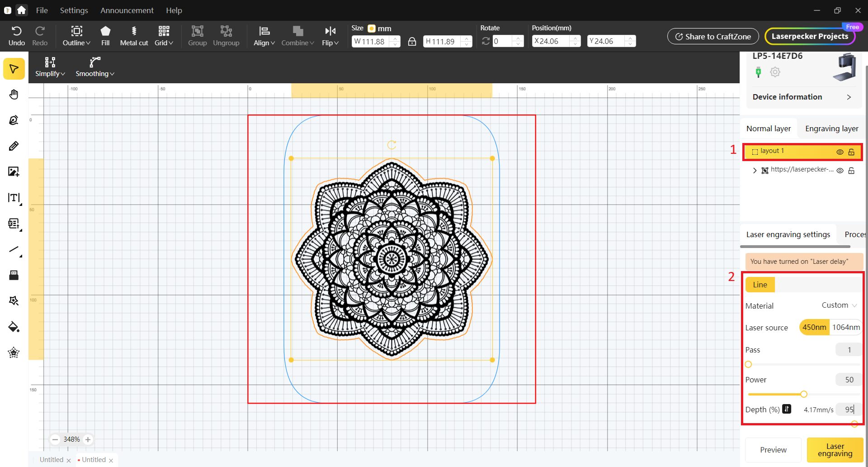This screenshot has width=868, height=467.
Task: Click the insert image tool
Action: coord(14,172)
